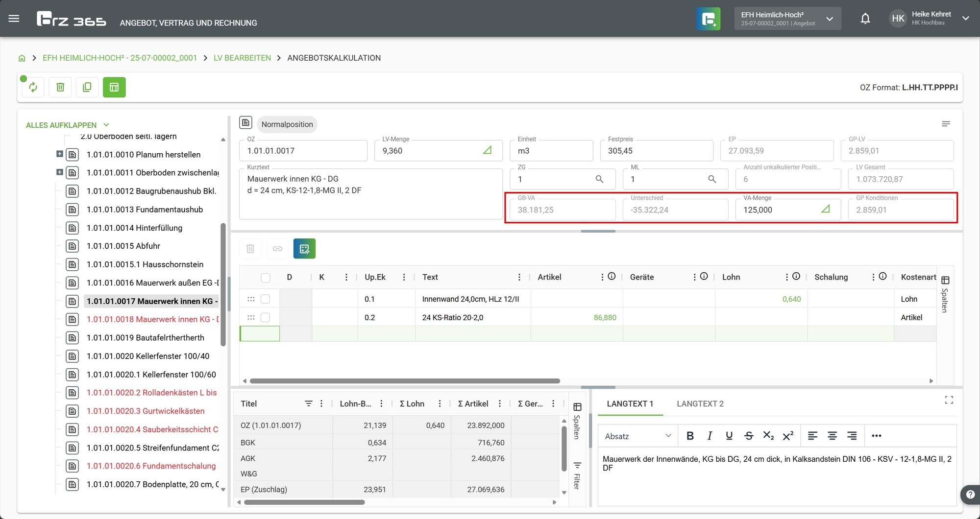Check the box for row 0.1 Innenwand
Screen dimensions: 980x519
(266, 299)
